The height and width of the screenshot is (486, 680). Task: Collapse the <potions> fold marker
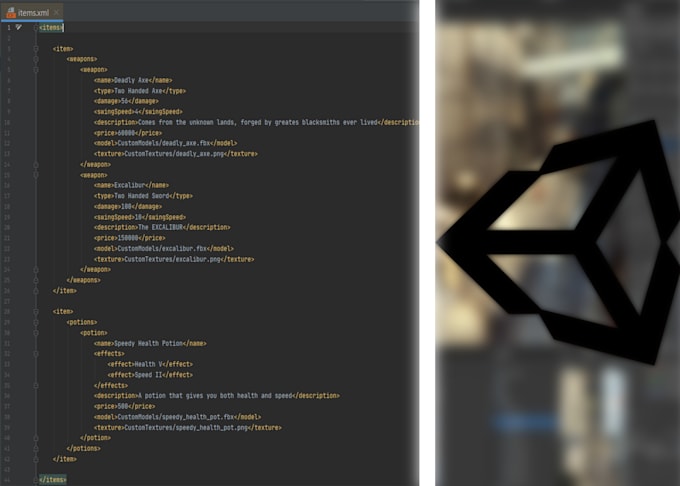click(x=36, y=323)
